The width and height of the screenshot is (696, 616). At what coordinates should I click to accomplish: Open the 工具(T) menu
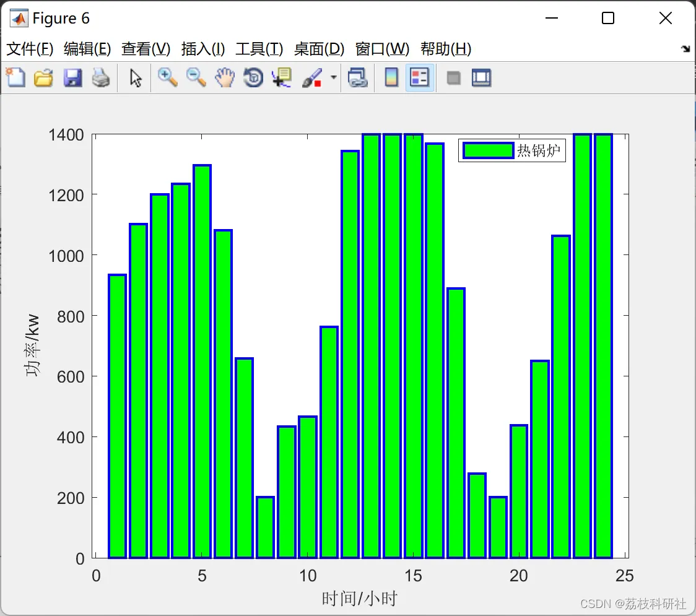pyautogui.click(x=259, y=49)
